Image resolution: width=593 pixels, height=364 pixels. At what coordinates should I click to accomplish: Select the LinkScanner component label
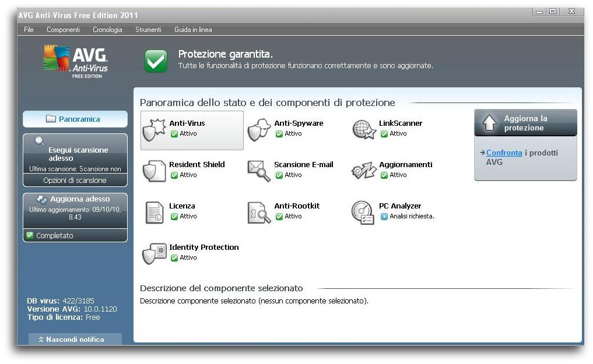pyautogui.click(x=401, y=123)
